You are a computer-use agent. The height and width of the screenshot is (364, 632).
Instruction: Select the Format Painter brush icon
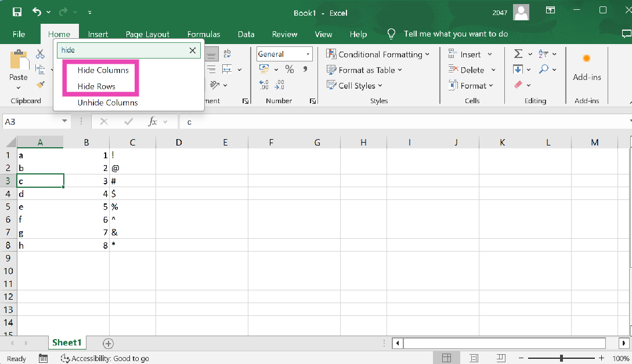40,85
